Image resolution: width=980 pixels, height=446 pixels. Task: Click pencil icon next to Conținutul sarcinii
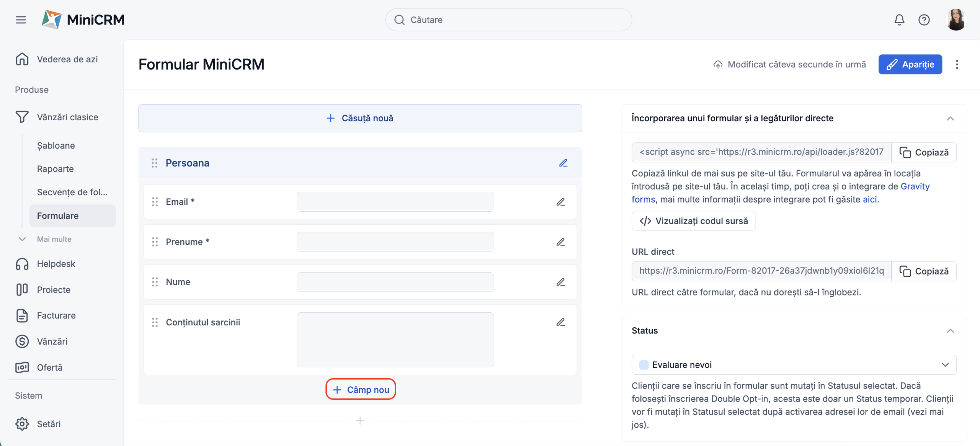coord(560,322)
